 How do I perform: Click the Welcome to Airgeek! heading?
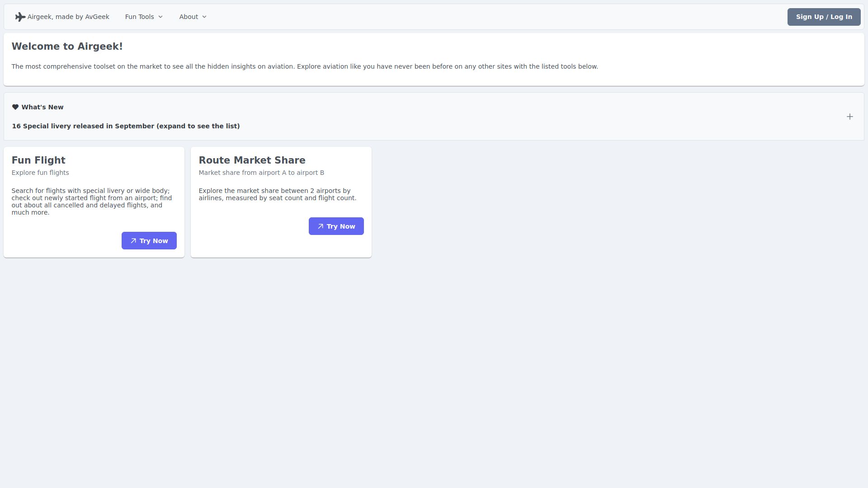pos(67,47)
